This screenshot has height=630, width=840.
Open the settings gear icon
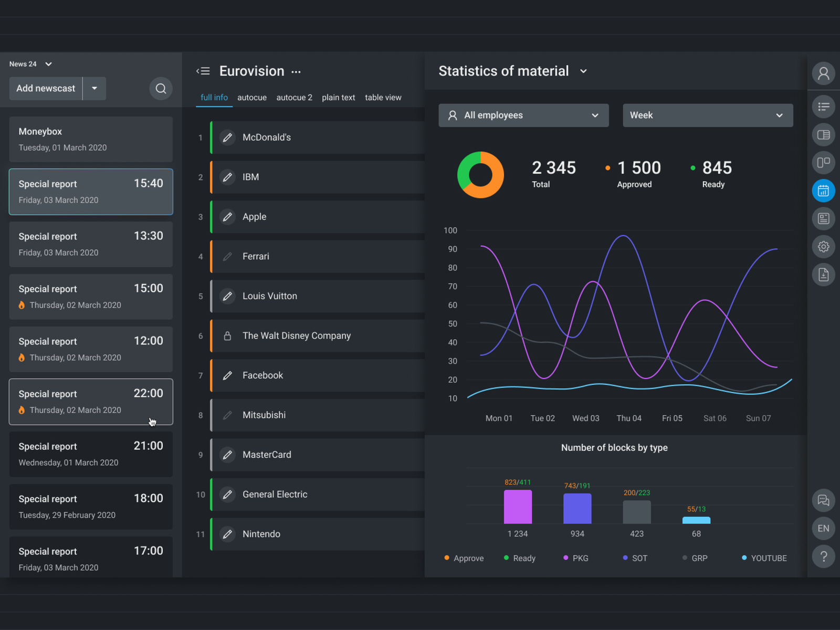click(x=823, y=246)
